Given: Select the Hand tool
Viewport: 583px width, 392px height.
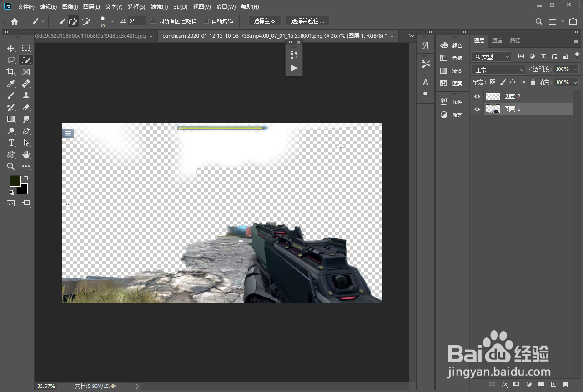Looking at the screenshot, I should [x=26, y=154].
